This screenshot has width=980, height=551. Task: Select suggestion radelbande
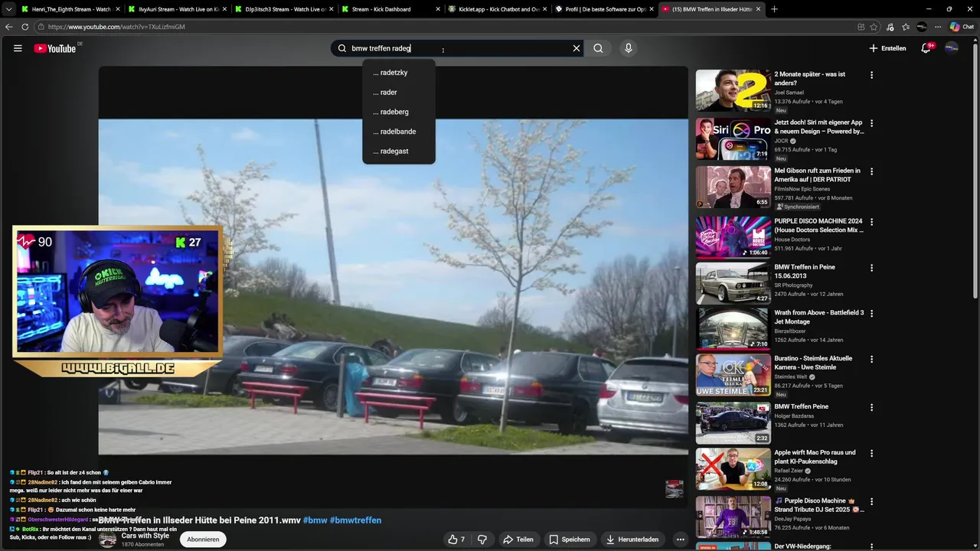pyautogui.click(x=399, y=132)
